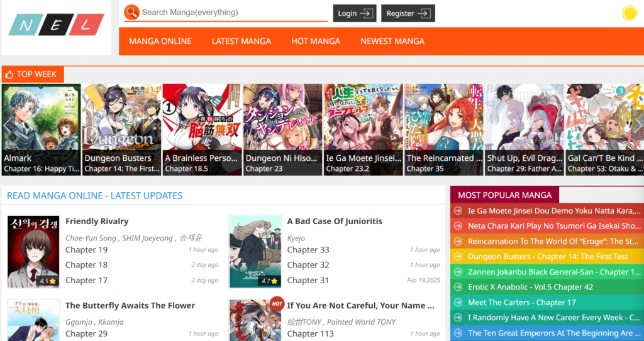Open the Friendly Rivalry cover image
Viewport: 644px width, 341px height.
33,252
